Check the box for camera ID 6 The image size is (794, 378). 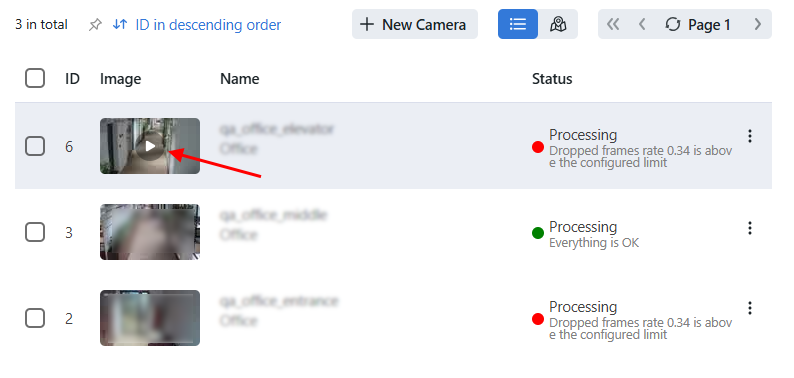pyautogui.click(x=35, y=146)
